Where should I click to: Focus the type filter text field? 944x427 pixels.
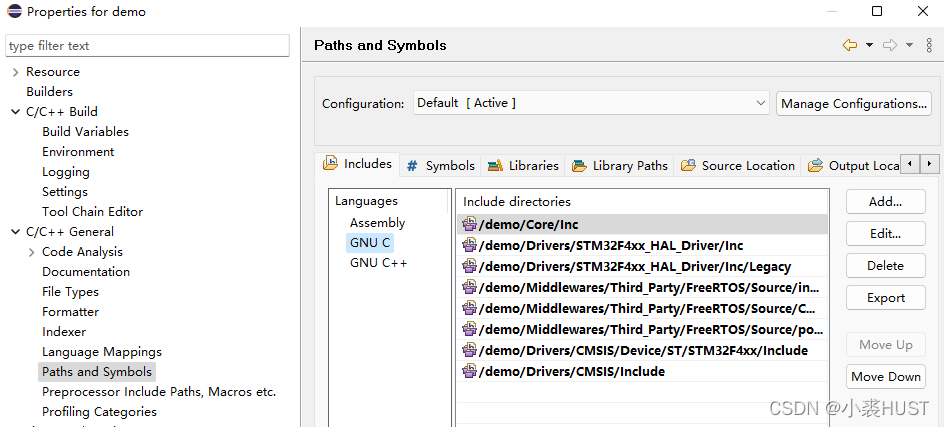(148, 46)
